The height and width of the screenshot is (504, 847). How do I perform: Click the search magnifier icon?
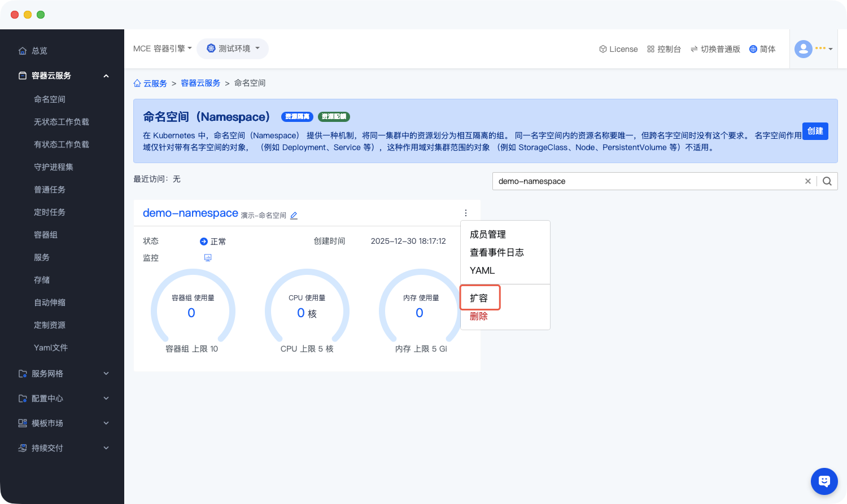coord(827,181)
